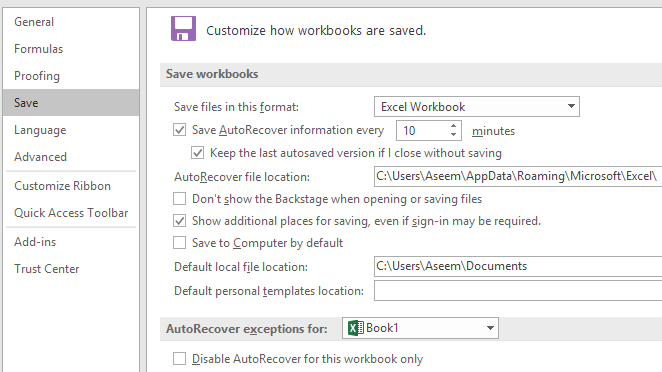662x372 pixels.
Task: Click the purple floppy disk save icon
Action: click(x=183, y=28)
